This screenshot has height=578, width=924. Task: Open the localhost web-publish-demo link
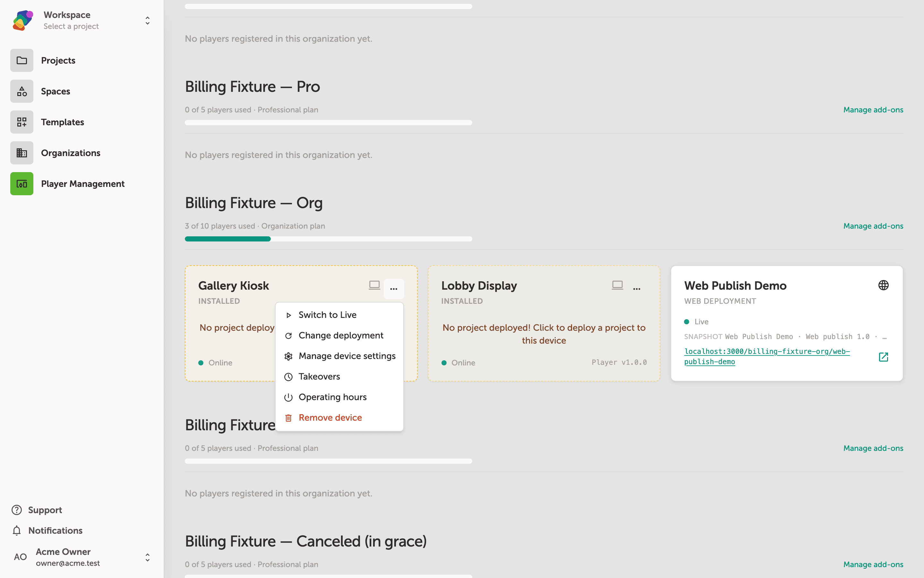click(x=767, y=356)
